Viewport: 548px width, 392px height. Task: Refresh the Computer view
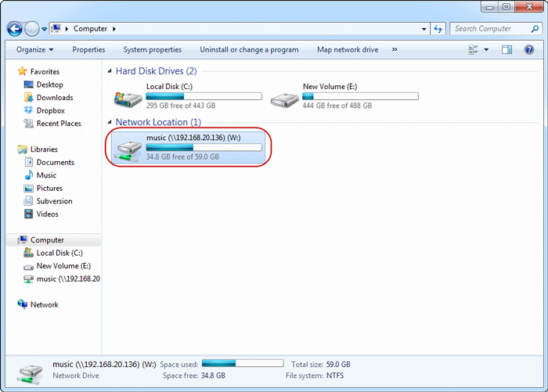(x=438, y=29)
